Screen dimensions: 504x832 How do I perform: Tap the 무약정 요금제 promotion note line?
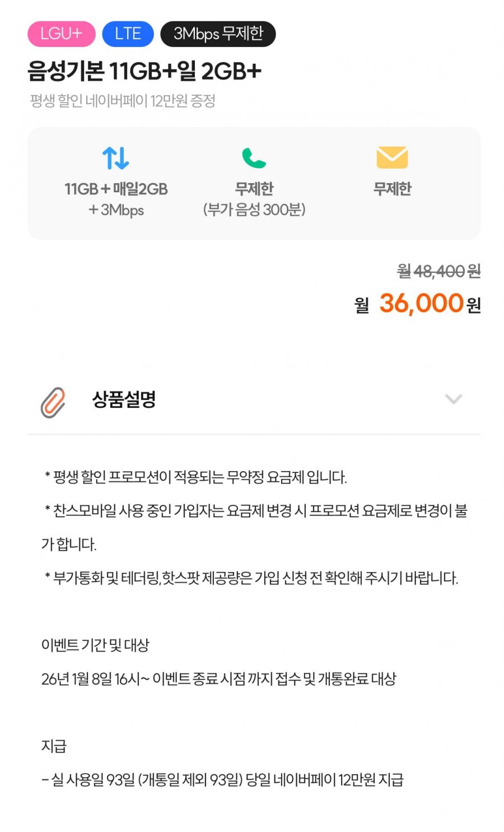[195, 477]
